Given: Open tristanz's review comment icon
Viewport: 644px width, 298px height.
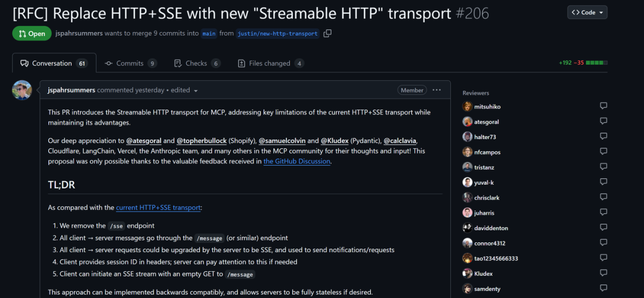Looking at the screenshot, I should (x=603, y=167).
